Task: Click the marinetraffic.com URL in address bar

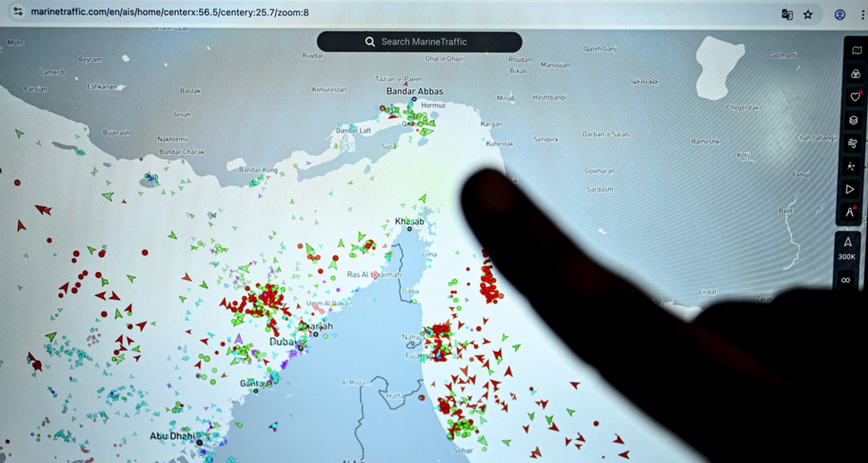Action: click(x=170, y=13)
